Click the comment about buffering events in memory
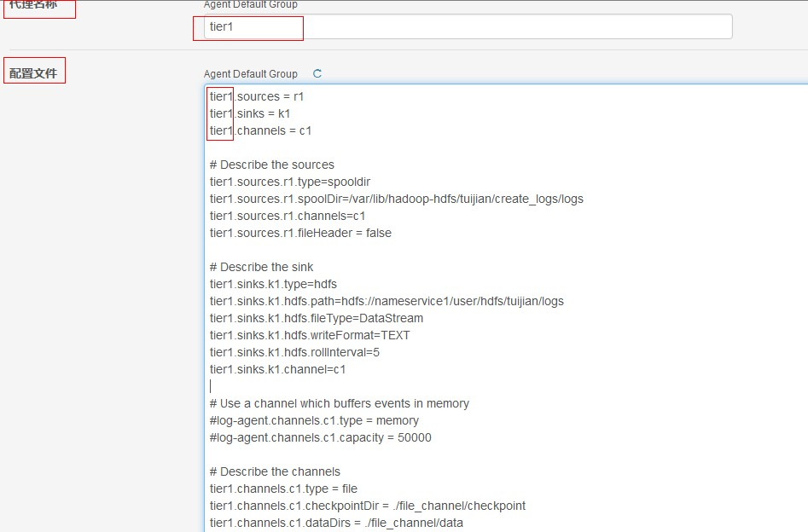Image resolution: width=808 pixels, height=532 pixels. [x=339, y=403]
